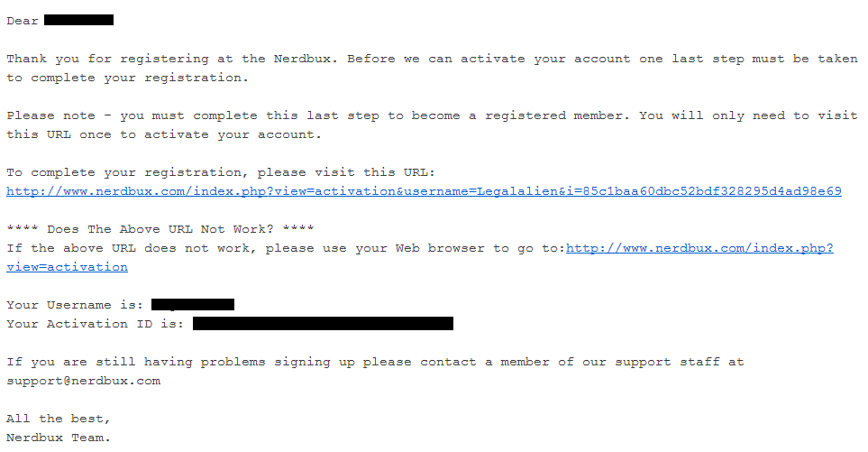This screenshot has width=868, height=452.
Task: Click the "Your Activation ID is:" label
Action: 96,324
